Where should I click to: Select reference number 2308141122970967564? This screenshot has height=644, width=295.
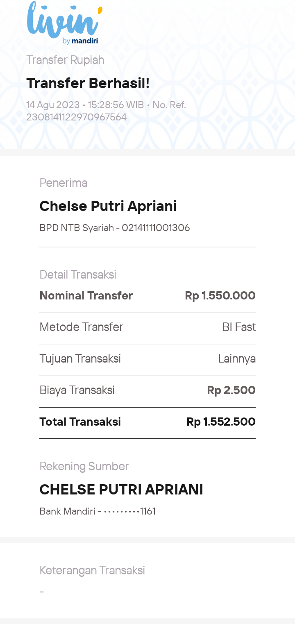click(76, 117)
